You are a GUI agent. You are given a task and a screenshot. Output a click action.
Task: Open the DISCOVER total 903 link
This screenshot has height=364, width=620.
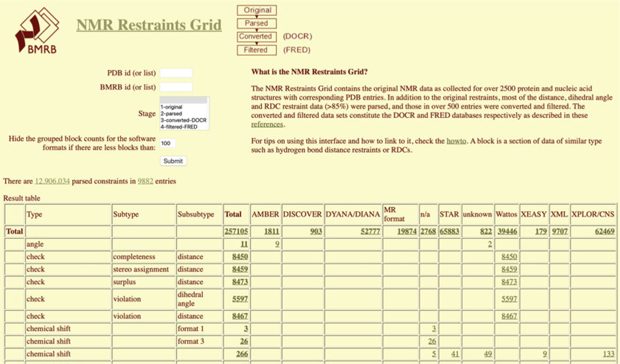point(316,231)
